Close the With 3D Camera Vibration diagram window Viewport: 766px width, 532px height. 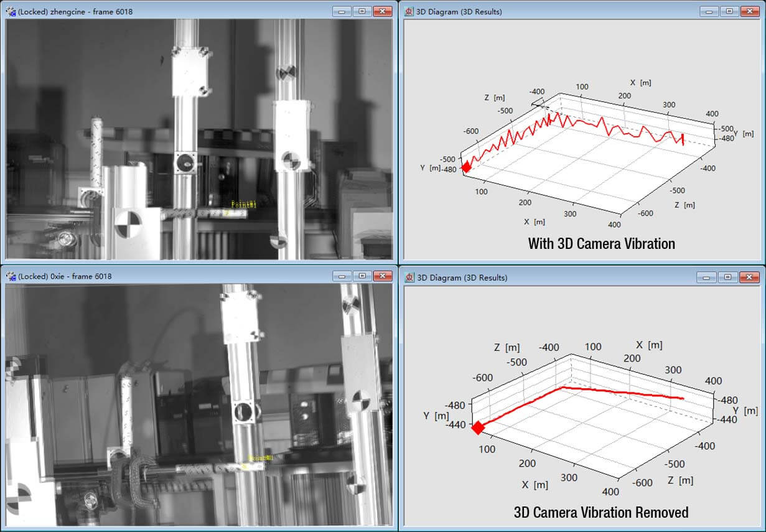(749, 11)
